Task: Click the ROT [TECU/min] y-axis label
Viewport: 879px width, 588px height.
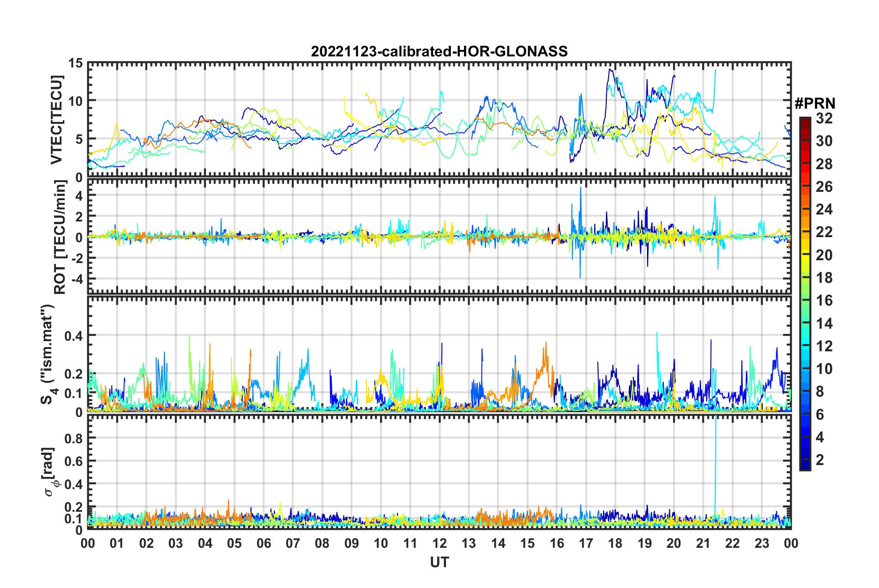Action: [x=60, y=237]
